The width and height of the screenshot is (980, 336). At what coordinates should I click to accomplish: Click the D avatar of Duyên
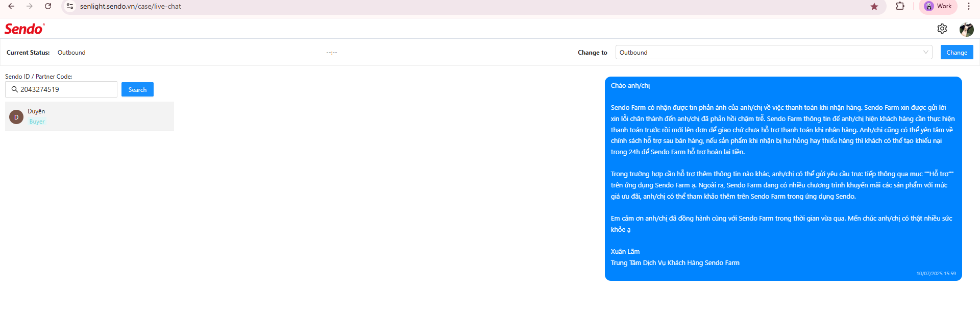pyautogui.click(x=16, y=117)
